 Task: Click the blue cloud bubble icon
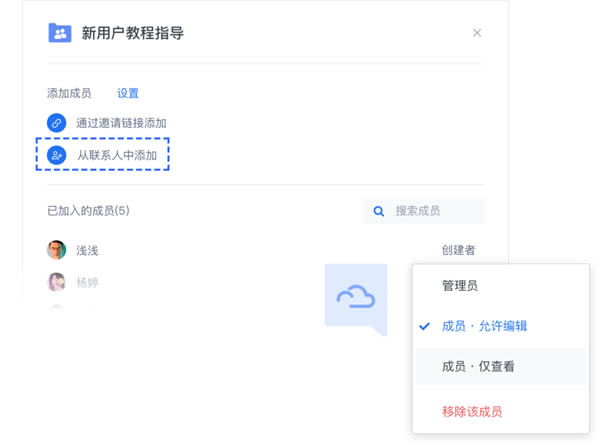pyautogui.click(x=355, y=296)
